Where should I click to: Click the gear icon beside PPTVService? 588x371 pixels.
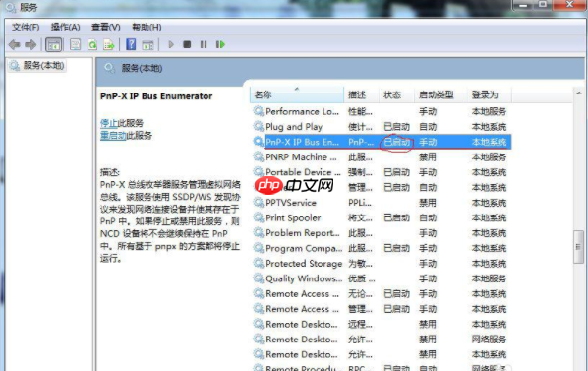pos(259,203)
